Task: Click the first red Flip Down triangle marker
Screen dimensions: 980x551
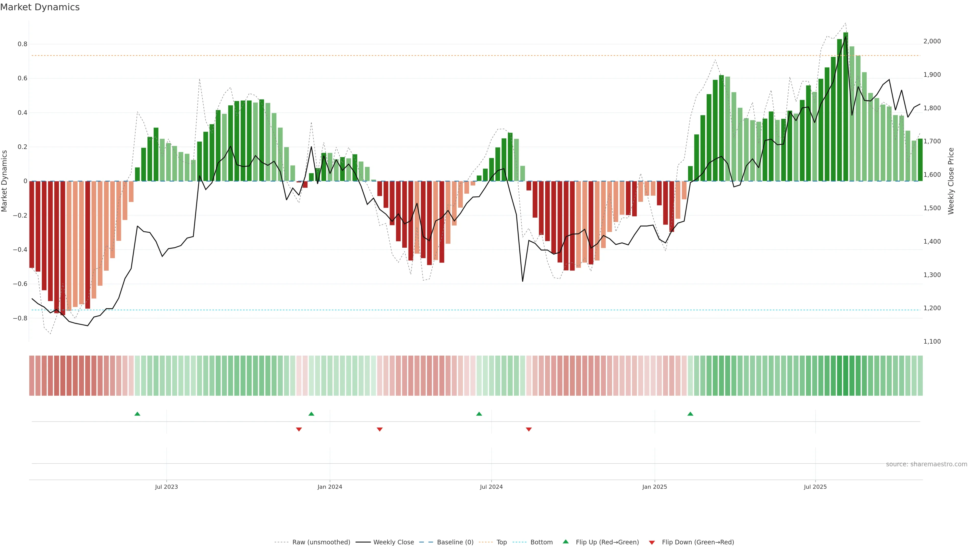Action: pos(299,429)
